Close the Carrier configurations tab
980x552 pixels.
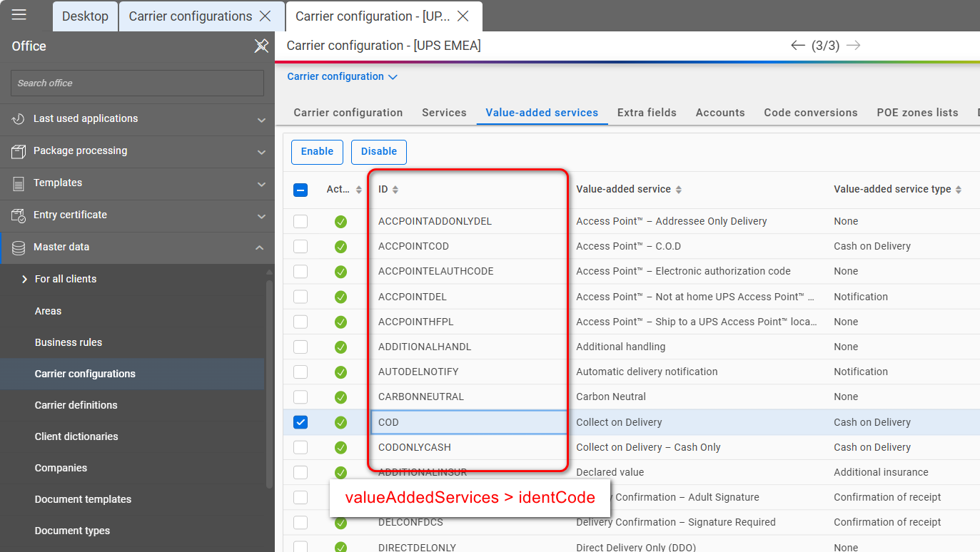coord(265,16)
